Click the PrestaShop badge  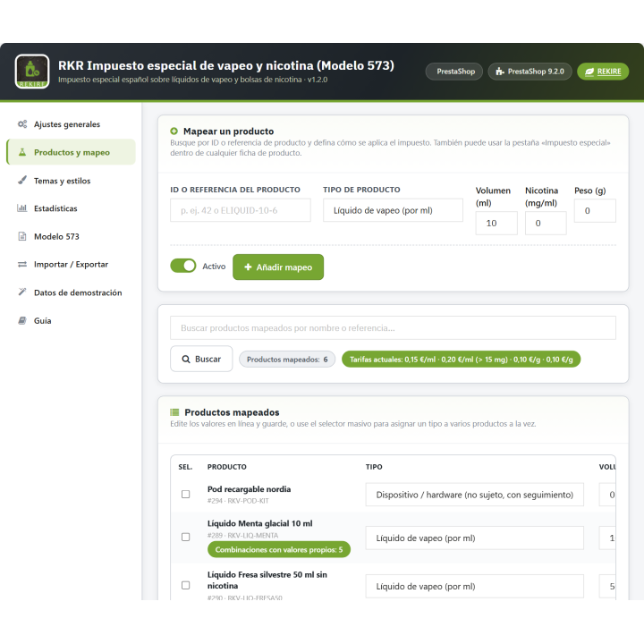click(x=454, y=72)
